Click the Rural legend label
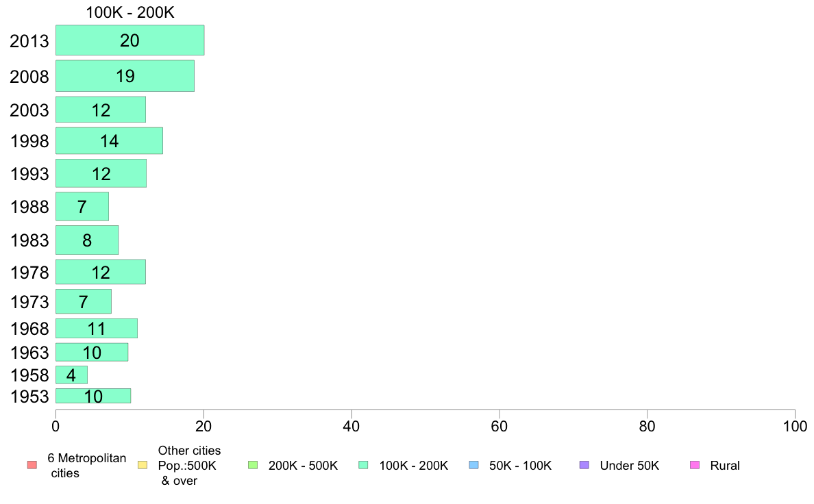 725,466
